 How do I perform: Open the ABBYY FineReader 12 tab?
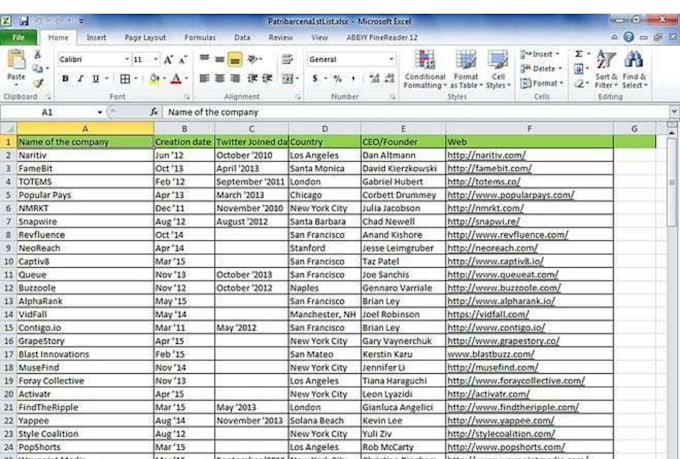tap(382, 38)
